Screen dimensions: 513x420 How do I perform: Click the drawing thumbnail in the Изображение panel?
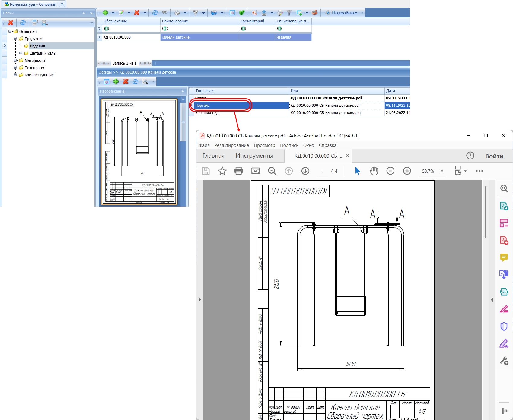click(139, 152)
